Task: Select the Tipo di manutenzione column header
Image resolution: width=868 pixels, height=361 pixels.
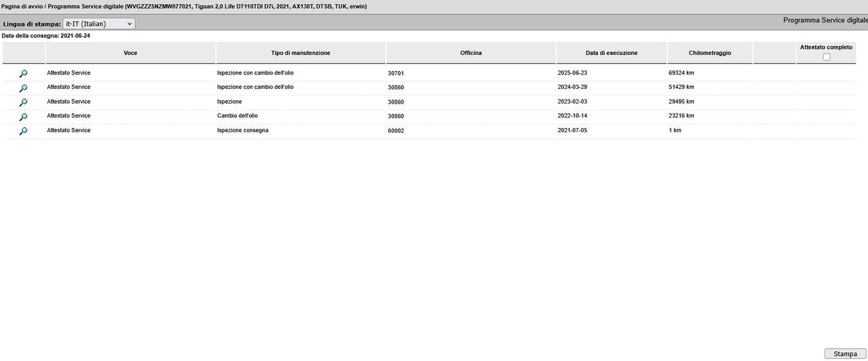Action: click(x=300, y=53)
